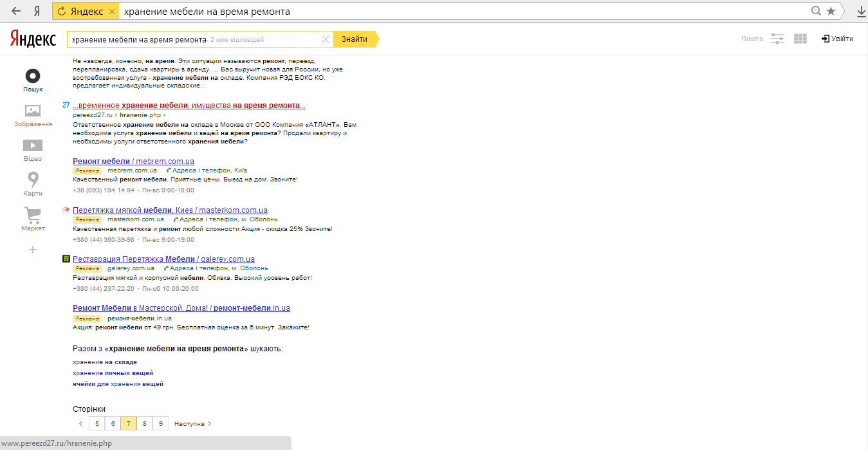Click the masterkom.com.ua ad favicon
868x451 pixels.
pos(66,210)
